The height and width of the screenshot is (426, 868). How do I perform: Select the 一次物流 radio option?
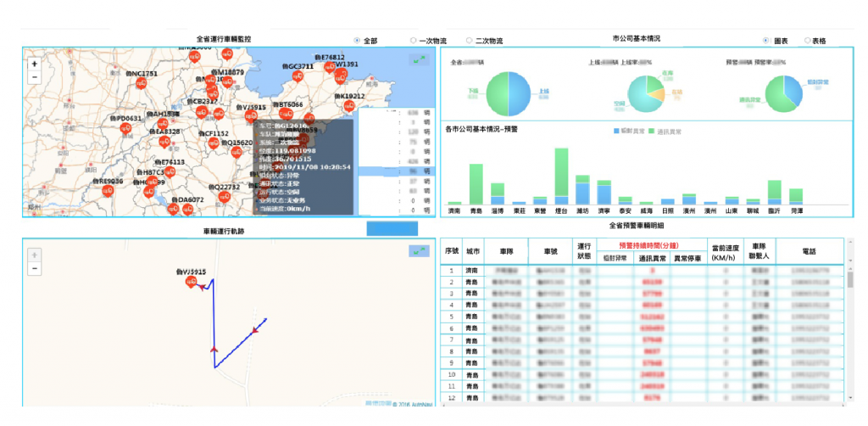tap(413, 41)
